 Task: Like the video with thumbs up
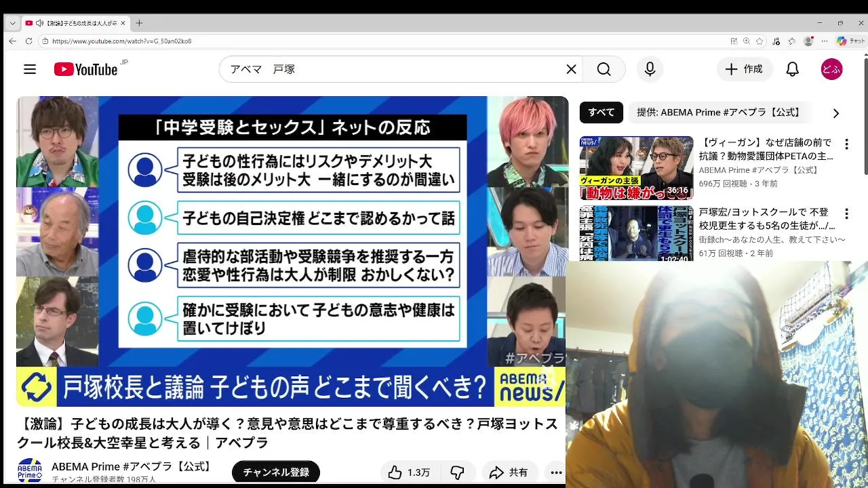[409, 472]
